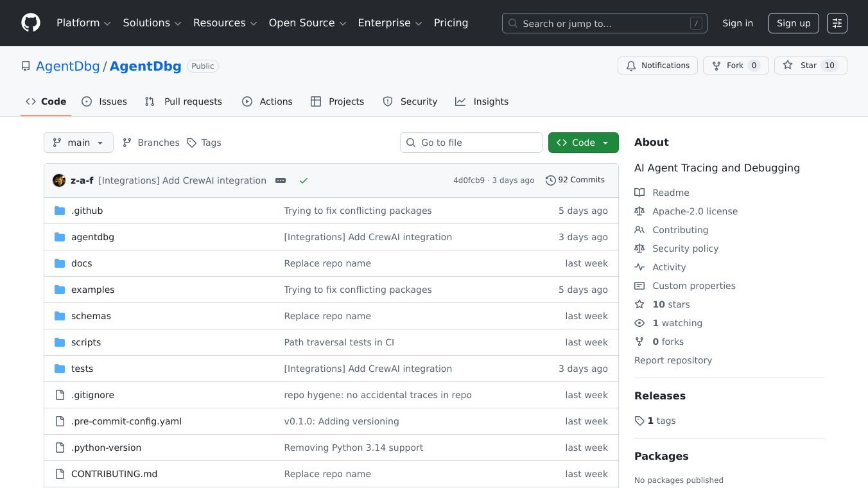Click the GitHub logo icon
This screenshot has width=868, height=488.
[x=31, y=23]
